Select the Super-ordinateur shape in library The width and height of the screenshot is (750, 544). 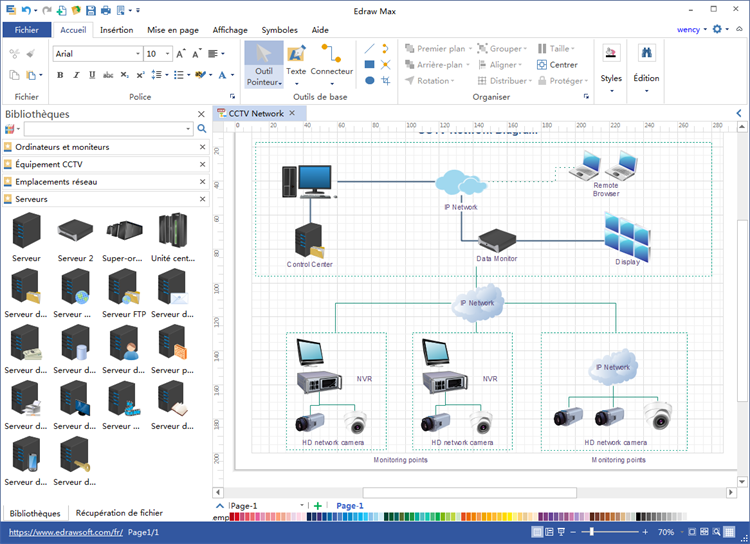[125, 236]
